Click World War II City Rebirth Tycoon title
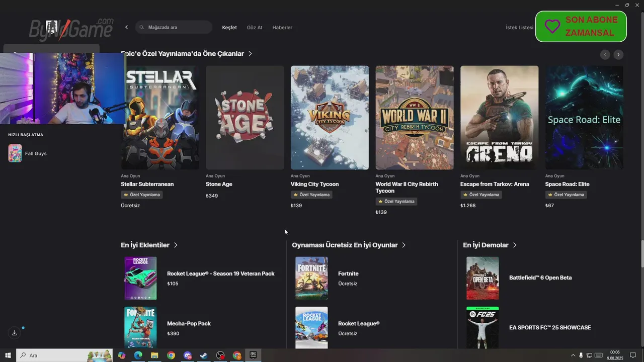Image resolution: width=644 pixels, height=362 pixels. point(407,188)
